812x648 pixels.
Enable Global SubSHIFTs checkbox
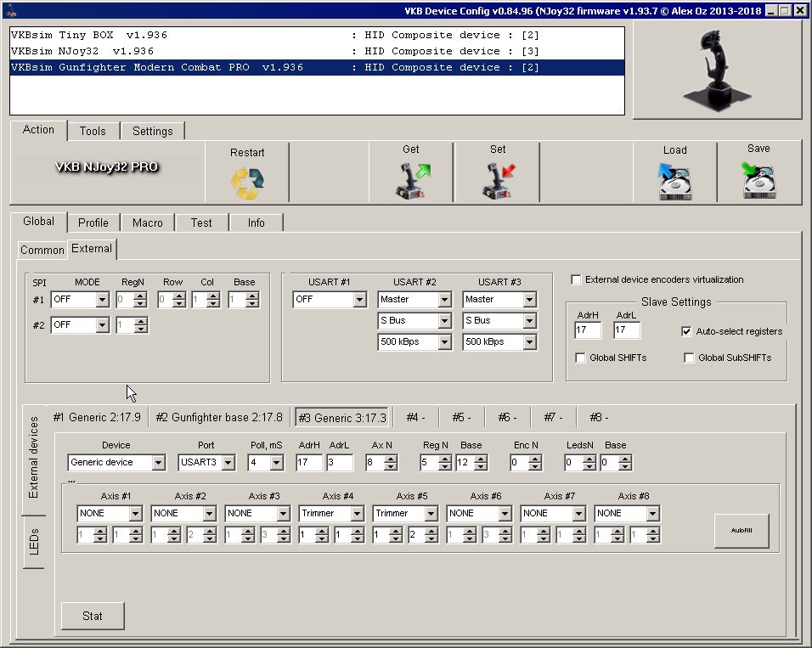point(689,358)
